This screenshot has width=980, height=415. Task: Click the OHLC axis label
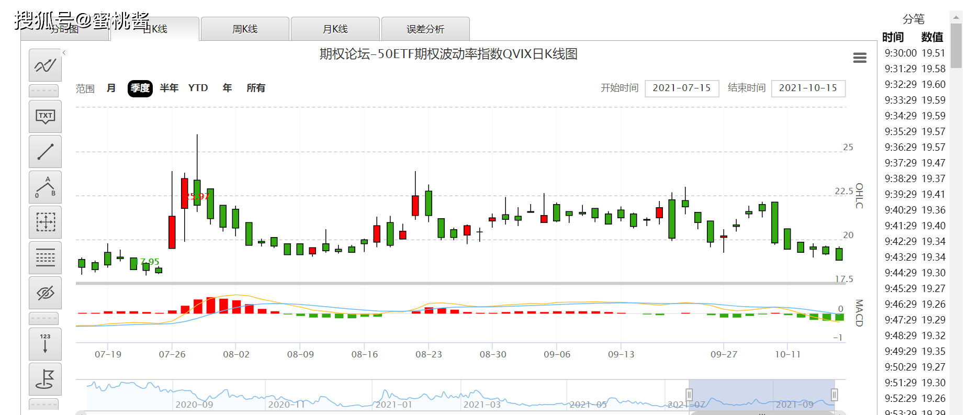[859, 196]
